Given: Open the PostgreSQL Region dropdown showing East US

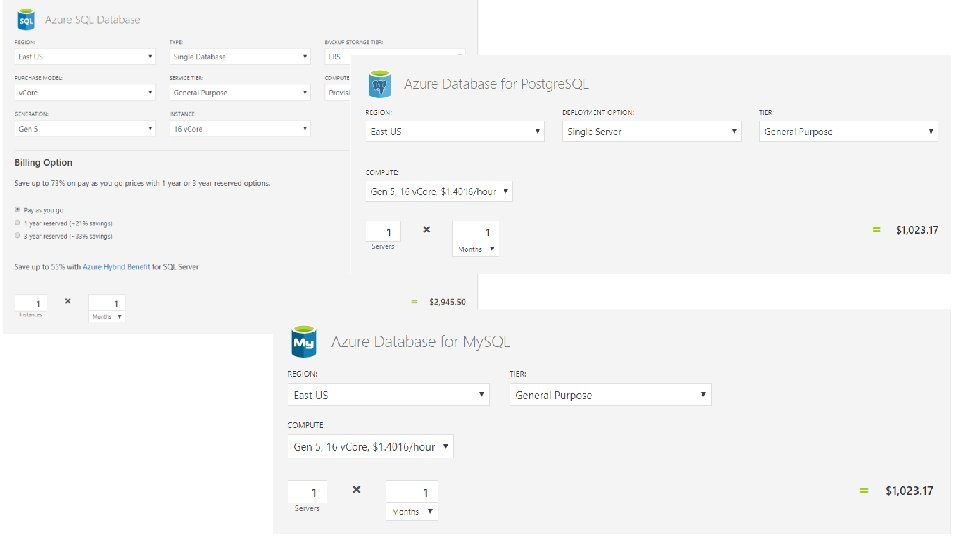Looking at the screenshot, I should click(455, 131).
